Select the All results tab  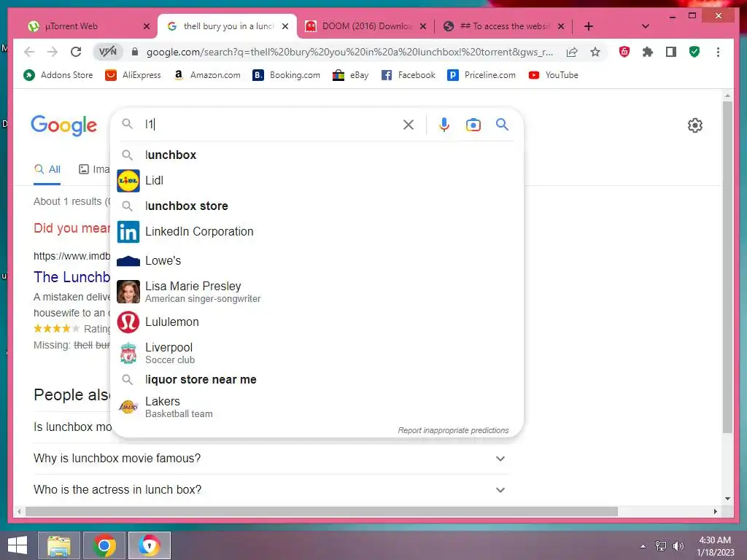click(47, 169)
